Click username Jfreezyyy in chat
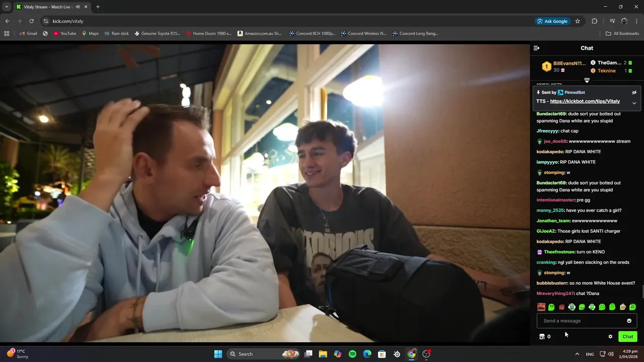The image size is (644, 362). pyautogui.click(x=547, y=131)
